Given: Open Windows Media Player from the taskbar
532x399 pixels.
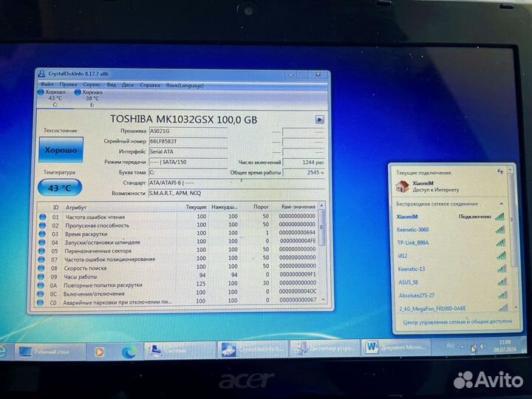Looking at the screenshot, I should (99, 352).
